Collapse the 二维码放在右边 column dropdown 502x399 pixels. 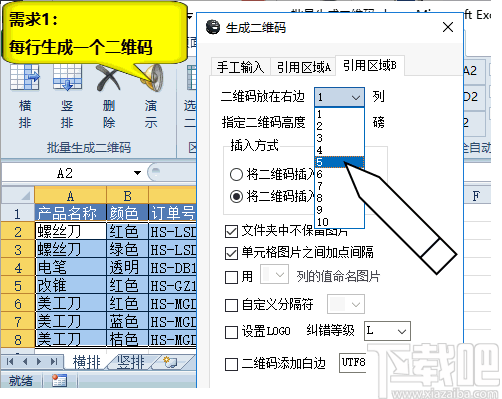coord(356,97)
